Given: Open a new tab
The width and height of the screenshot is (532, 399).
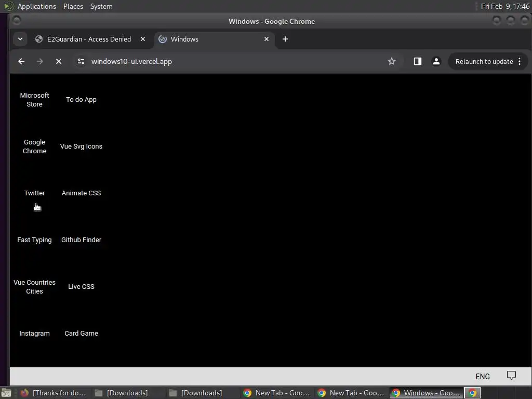Looking at the screenshot, I should [285, 39].
